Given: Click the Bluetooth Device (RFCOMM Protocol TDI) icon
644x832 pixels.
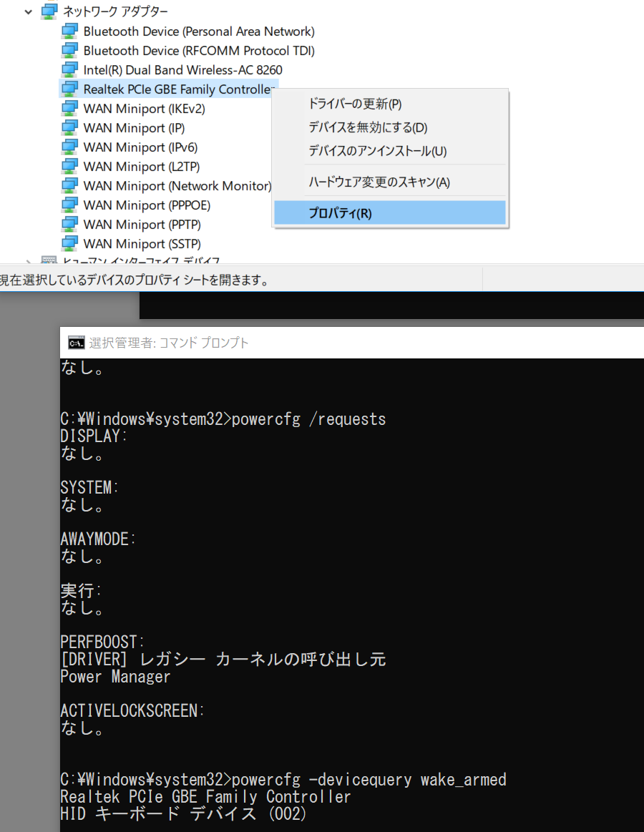Looking at the screenshot, I should 69,51.
